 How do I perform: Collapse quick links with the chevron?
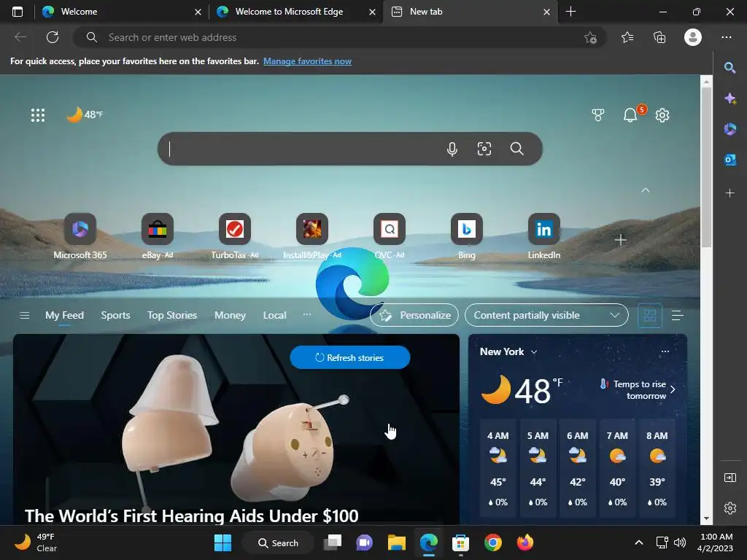pyautogui.click(x=646, y=190)
